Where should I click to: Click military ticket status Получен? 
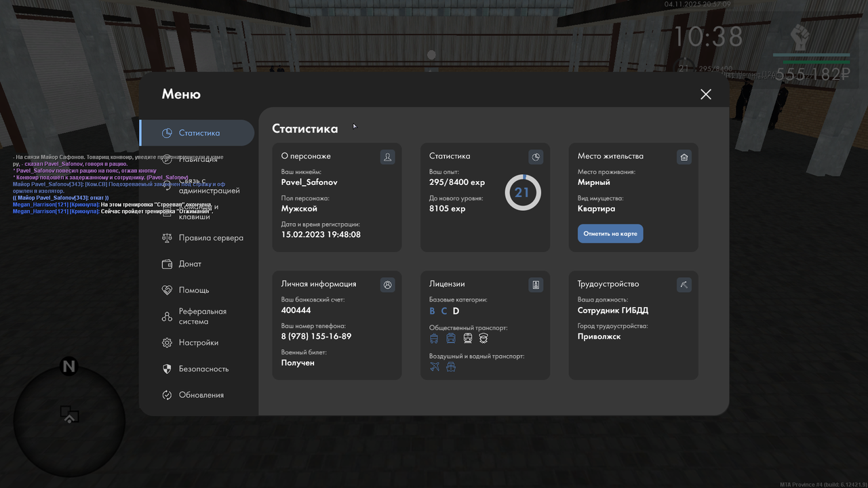(298, 363)
